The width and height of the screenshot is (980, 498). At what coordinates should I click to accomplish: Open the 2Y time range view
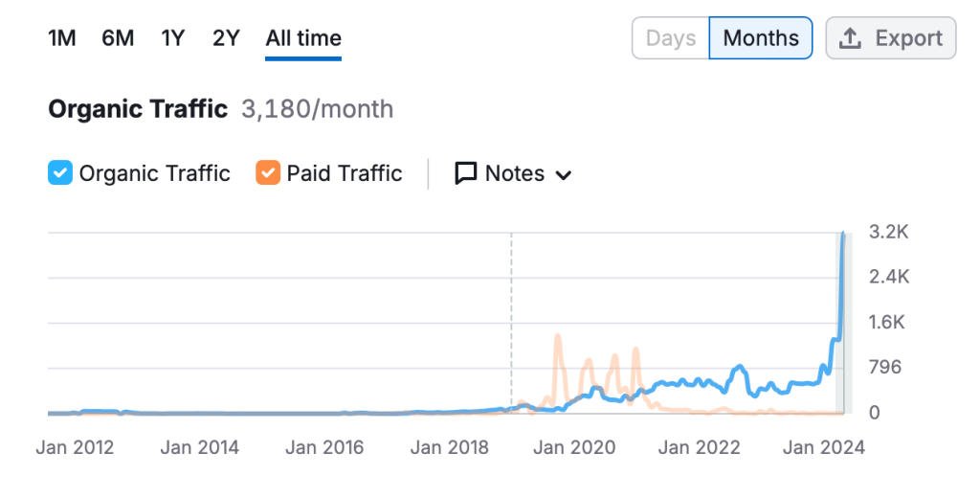[x=226, y=38]
